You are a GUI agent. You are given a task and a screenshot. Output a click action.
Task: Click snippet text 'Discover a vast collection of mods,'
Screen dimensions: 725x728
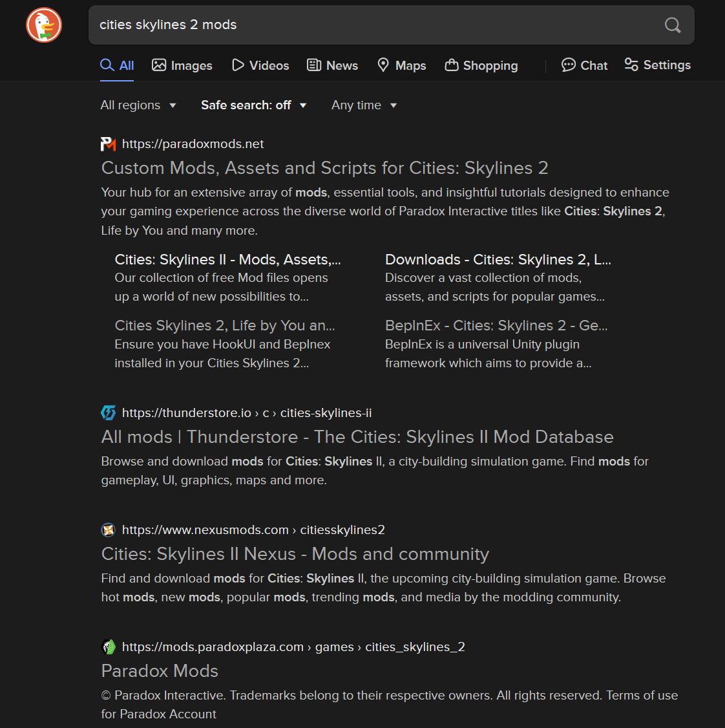pos(483,277)
